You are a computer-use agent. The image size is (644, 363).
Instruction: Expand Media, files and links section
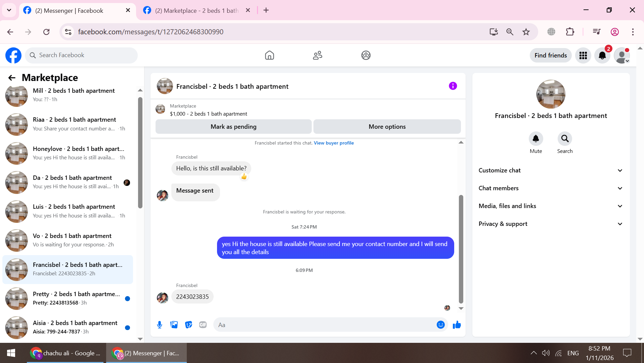551,206
